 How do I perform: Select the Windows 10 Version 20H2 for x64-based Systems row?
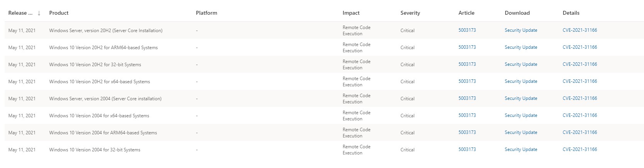(324, 81)
